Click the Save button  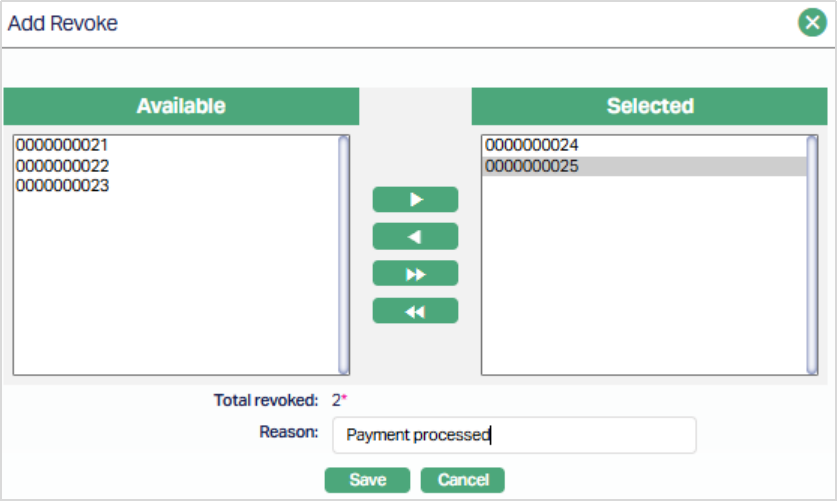[368, 480]
